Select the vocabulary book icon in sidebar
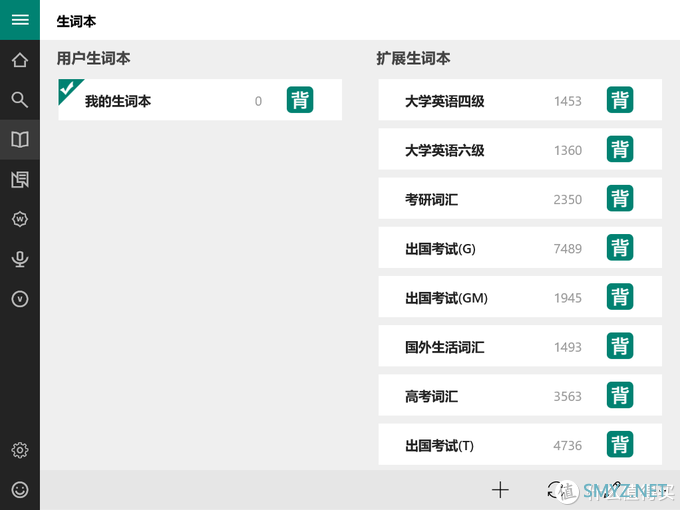680x510 pixels. click(x=20, y=140)
